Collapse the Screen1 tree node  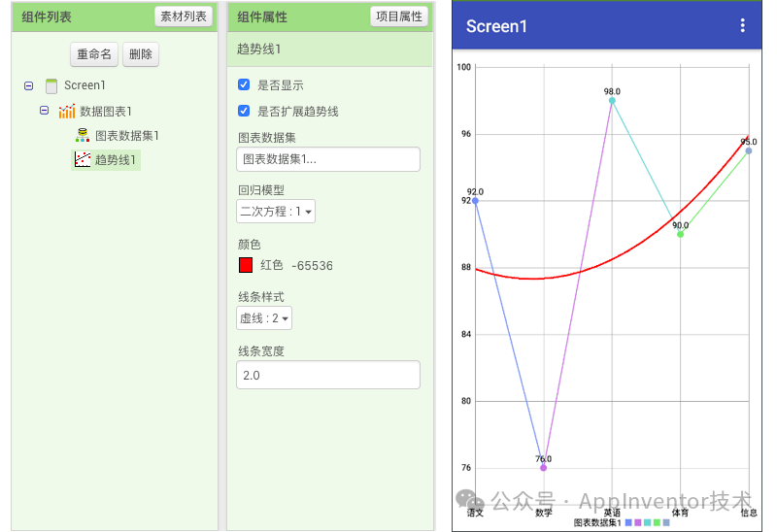point(29,85)
